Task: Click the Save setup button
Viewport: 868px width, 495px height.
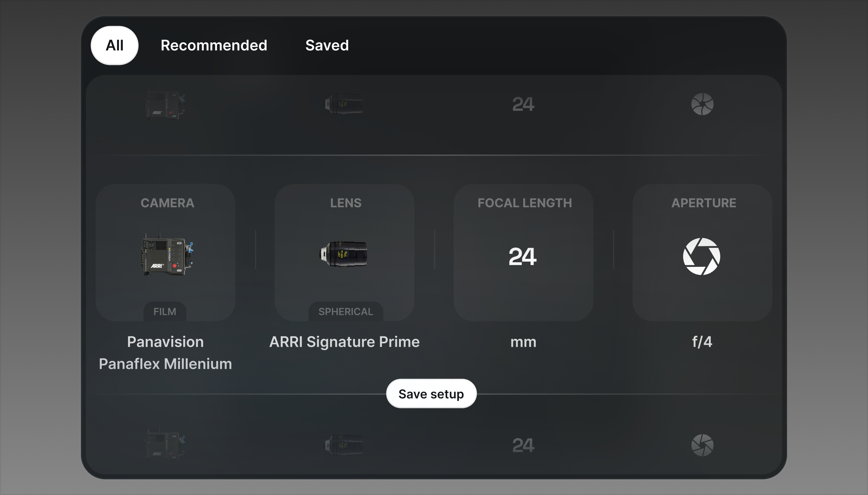Action: point(431,393)
